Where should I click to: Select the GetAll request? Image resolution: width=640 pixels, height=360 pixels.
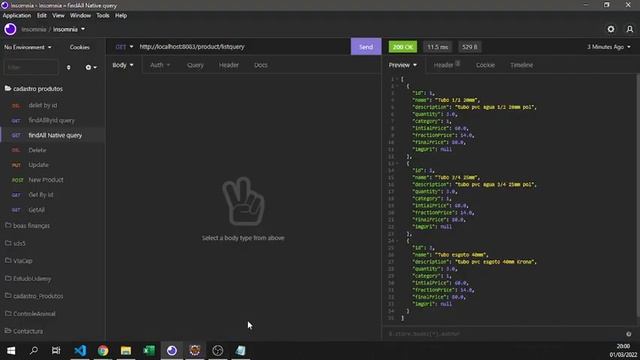[53, 210]
